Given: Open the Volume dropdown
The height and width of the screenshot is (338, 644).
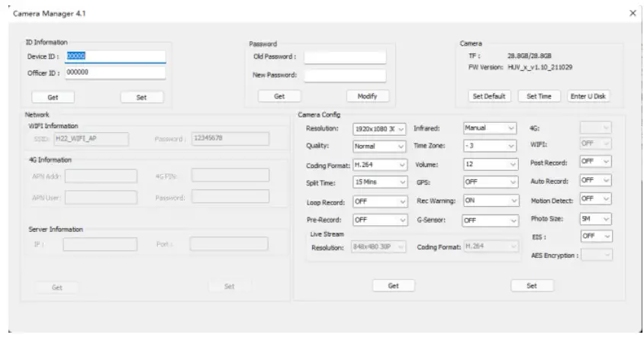Looking at the screenshot, I should click(x=491, y=164).
